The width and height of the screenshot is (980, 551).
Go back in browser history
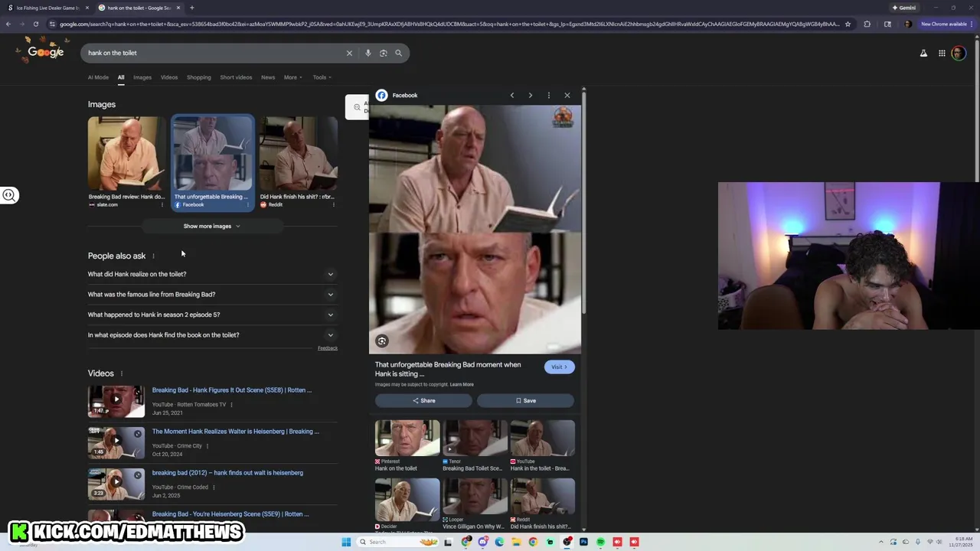point(8,24)
